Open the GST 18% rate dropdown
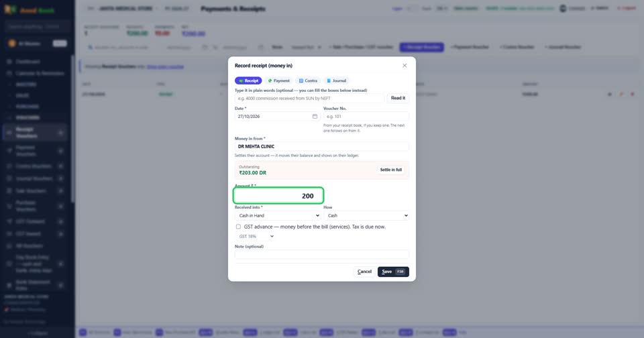This screenshot has height=338, width=644. click(256, 237)
